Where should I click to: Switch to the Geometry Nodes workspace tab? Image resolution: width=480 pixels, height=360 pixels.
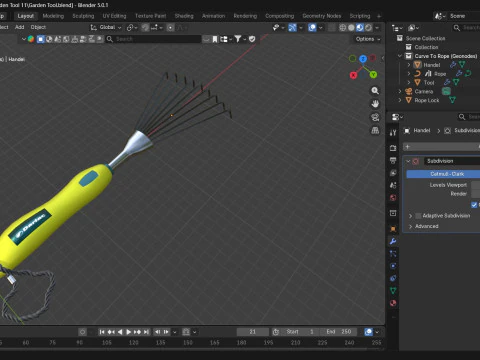[322, 16]
